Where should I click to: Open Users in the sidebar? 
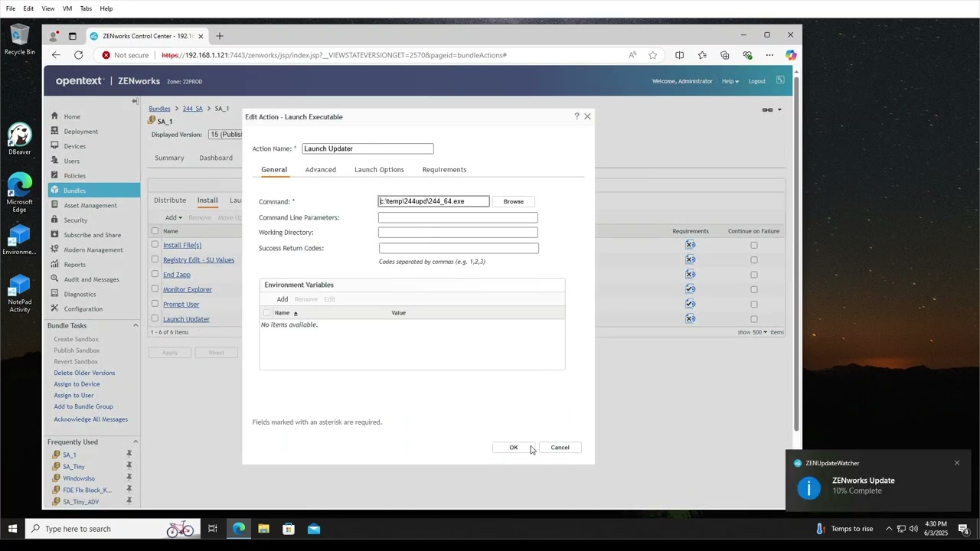(x=71, y=161)
